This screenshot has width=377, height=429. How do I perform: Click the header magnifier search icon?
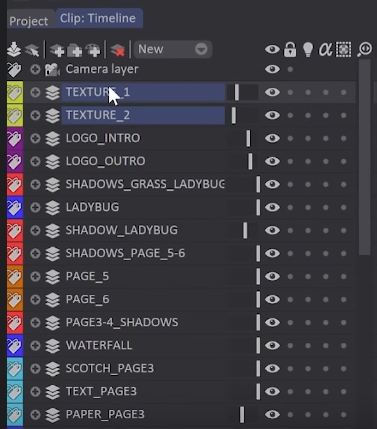364,49
